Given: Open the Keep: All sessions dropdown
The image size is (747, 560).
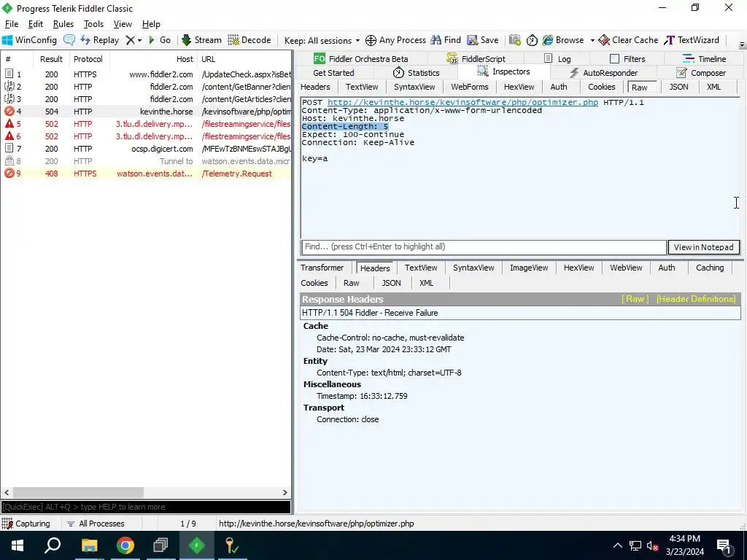Looking at the screenshot, I should pos(322,41).
